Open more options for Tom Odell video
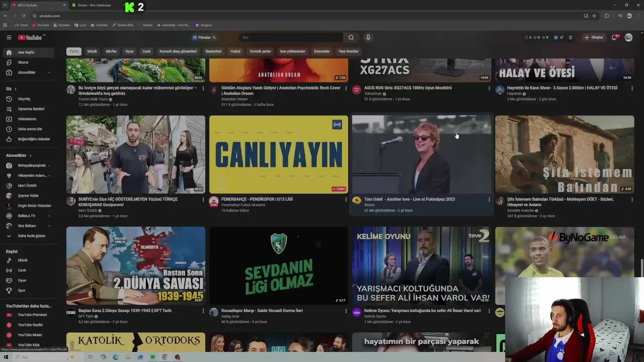Viewport: 644px width, 362px height. [x=489, y=200]
